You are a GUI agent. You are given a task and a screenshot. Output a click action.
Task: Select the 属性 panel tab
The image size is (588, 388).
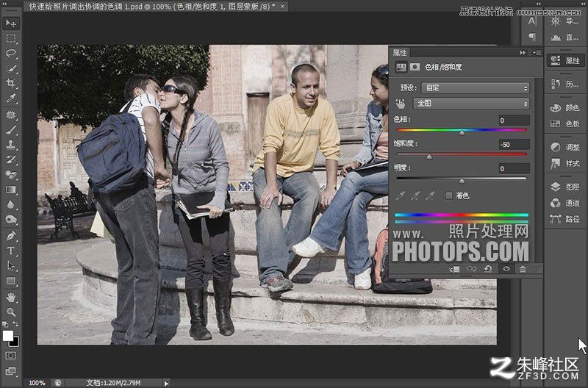(400, 52)
